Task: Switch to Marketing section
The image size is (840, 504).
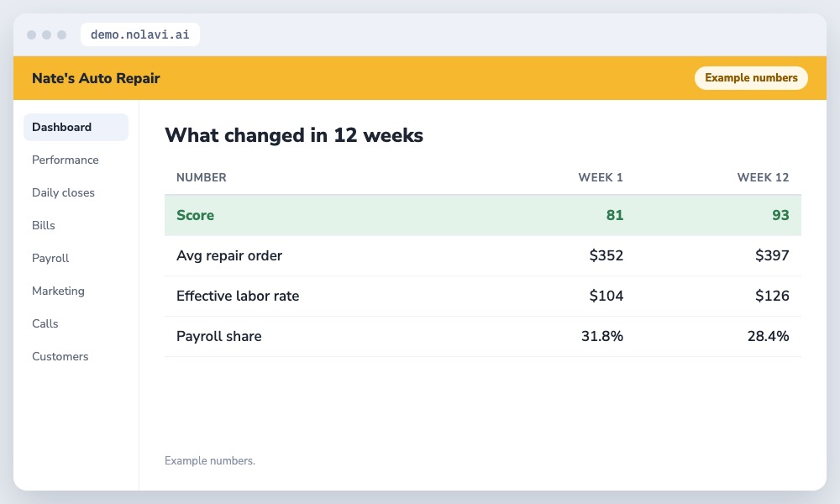Action: (59, 291)
